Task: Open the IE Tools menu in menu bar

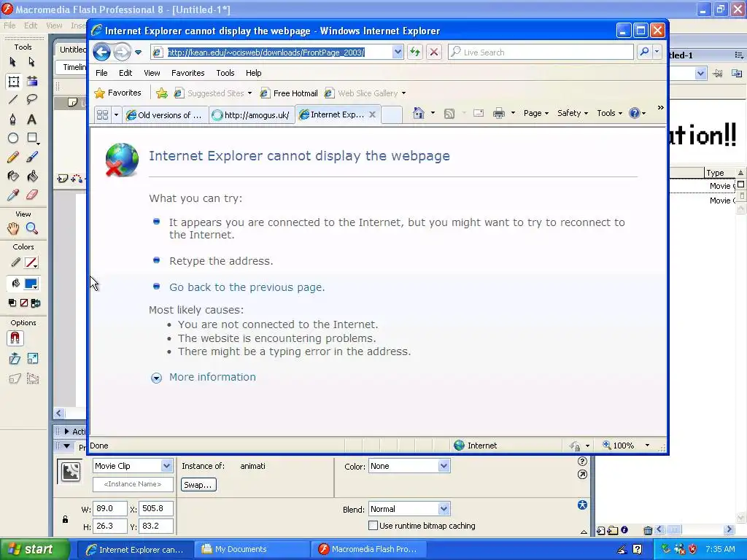Action: (x=225, y=73)
